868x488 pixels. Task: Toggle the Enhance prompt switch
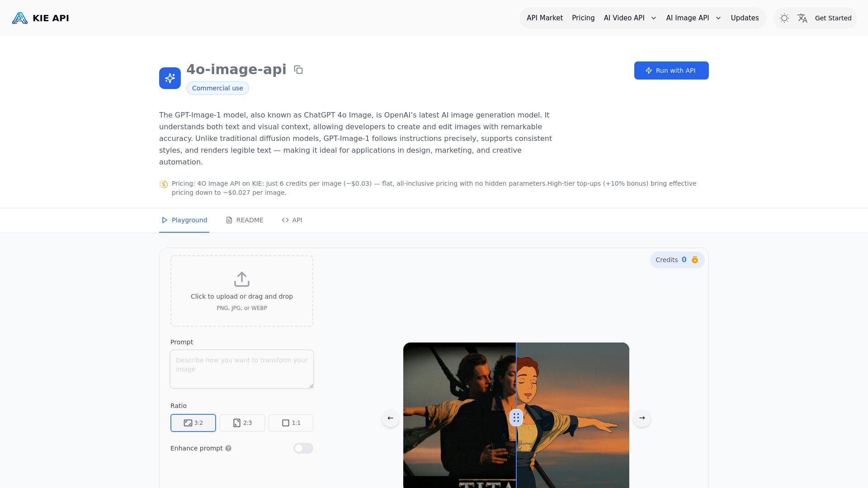[x=303, y=448]
